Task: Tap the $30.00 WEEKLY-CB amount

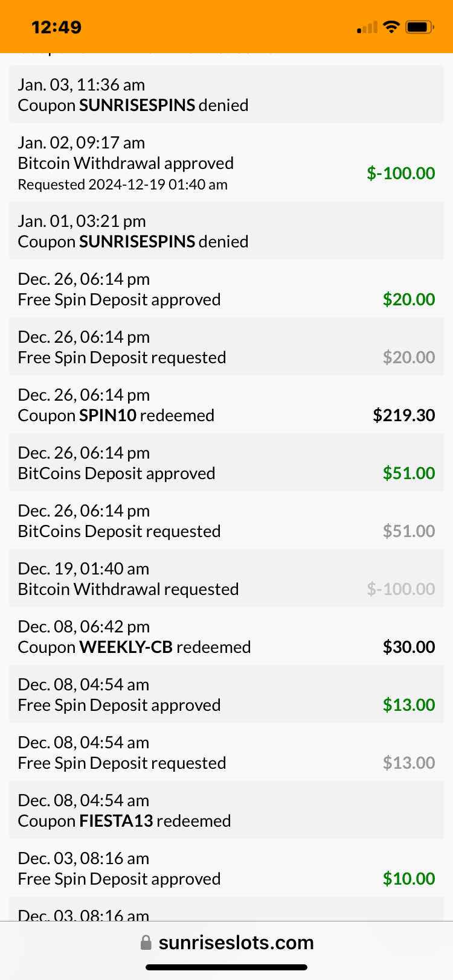Action: [408, 647]
